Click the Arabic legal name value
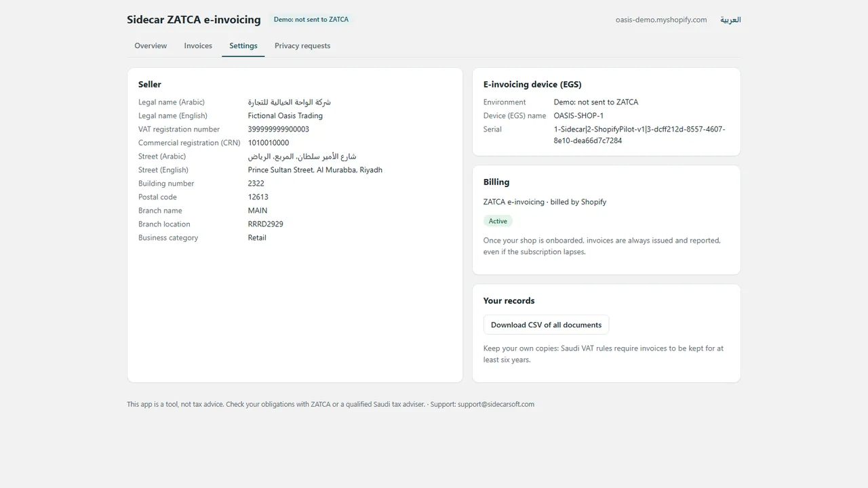868x488 pixels. pyautogui.click(x=290, y=102)
